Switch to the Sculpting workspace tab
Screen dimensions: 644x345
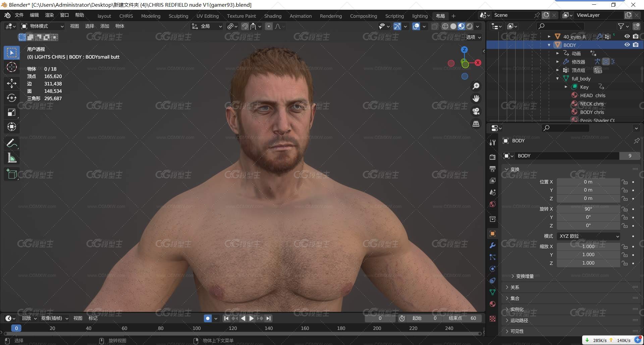click(x=178, y=16)
